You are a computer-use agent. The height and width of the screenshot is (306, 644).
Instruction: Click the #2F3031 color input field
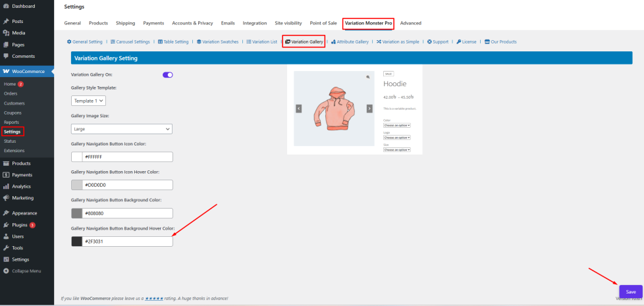pyautogui.click(x=127, y=242)
